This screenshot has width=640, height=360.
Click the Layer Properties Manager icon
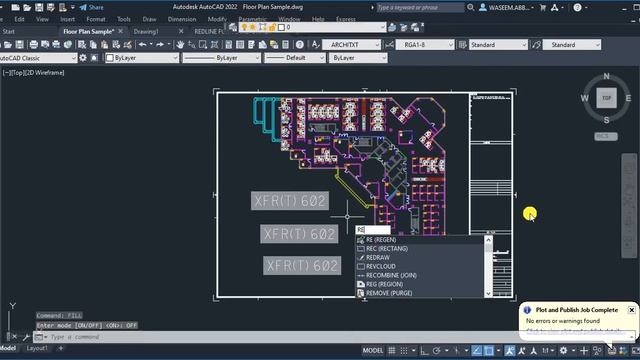pyautogui.click(x=233, y=27)
